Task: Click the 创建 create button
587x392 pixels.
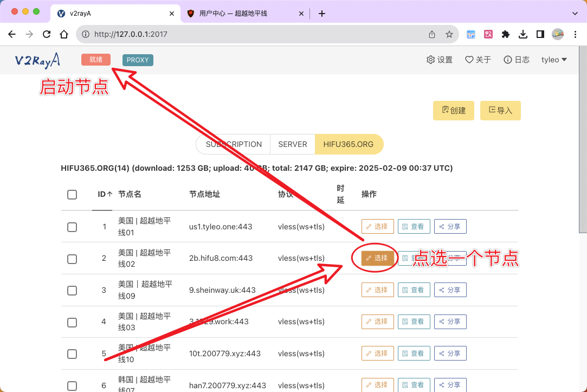Action: click(x=454, y=111)
